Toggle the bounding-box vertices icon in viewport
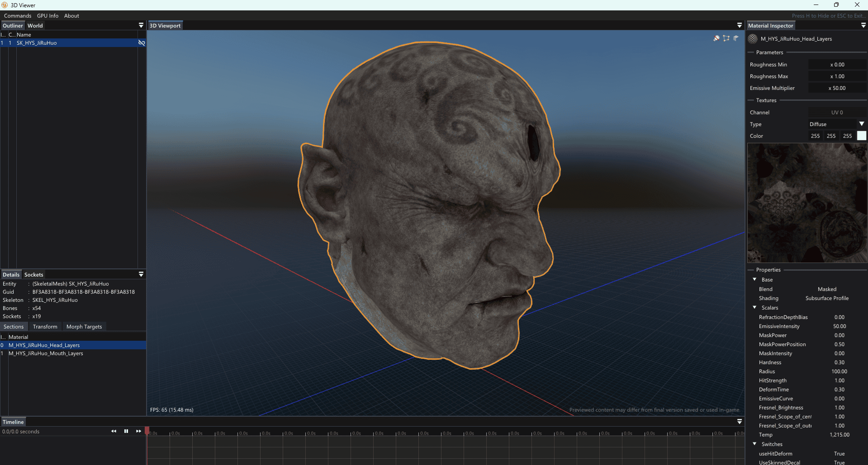This screenshot has width=868, height=465. pos(726,38)
